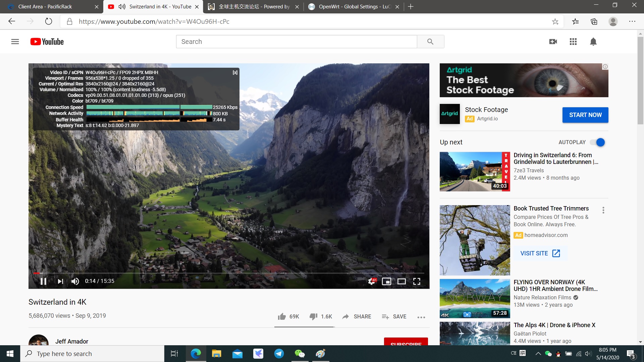Viewport: 644px width, 362px height.
Task: Open the Windows Start menu
Action: [x=10, y=354]
